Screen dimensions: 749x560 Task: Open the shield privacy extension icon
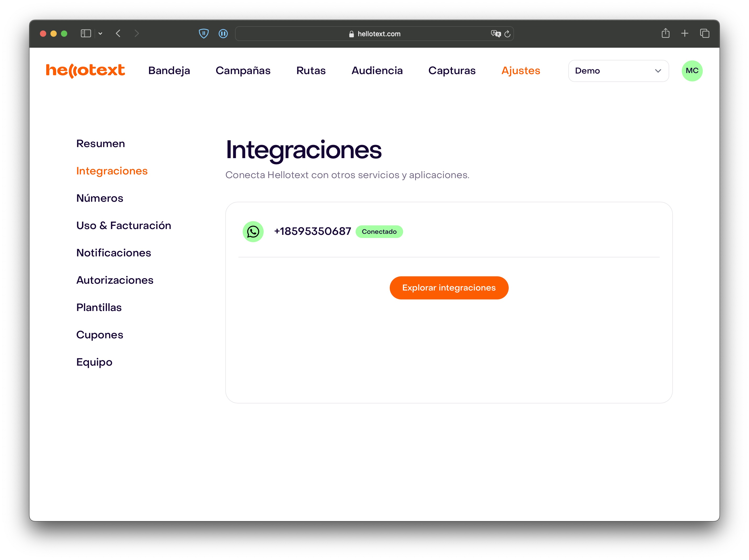[x=204, y=34]
